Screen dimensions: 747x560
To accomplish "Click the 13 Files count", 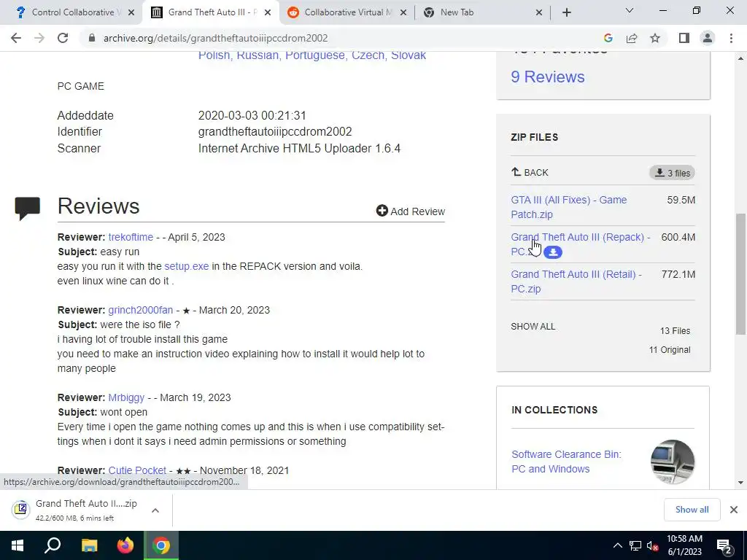I will 675,331.
